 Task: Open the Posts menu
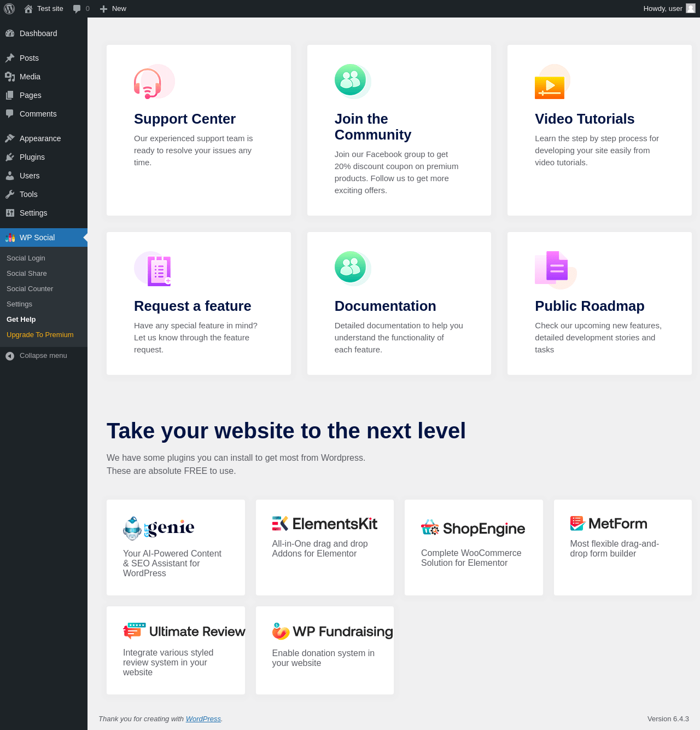(44, 58)
